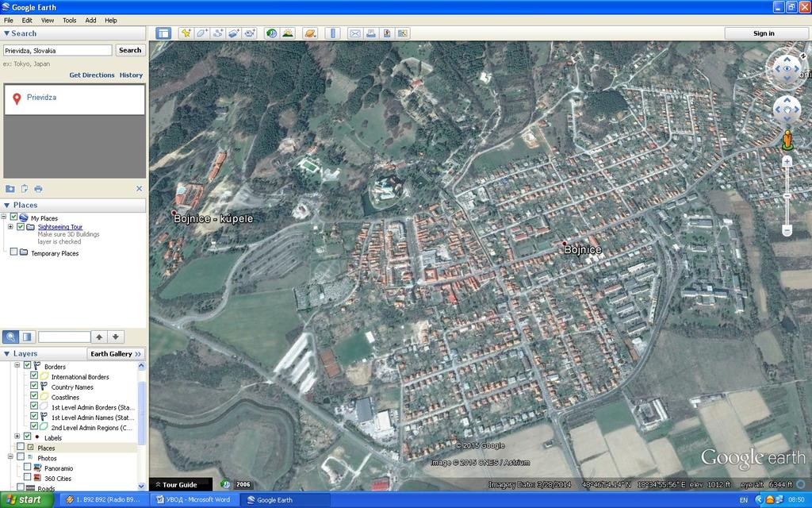Image resolution: width=812 pixels, height=508 pixels.
Task: Collapse the Photos layer group
Action: tap(10, 456)
